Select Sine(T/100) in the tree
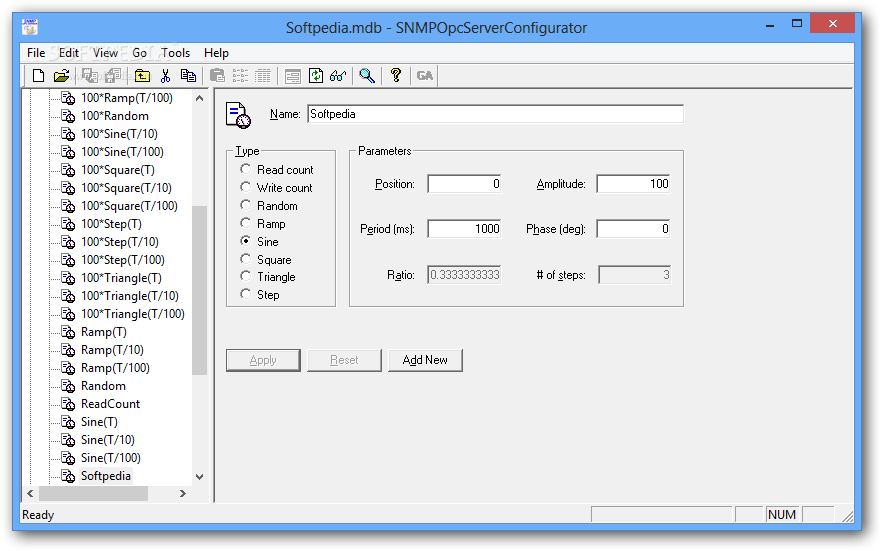The image size is (882, 551). [x=111, y=458]
